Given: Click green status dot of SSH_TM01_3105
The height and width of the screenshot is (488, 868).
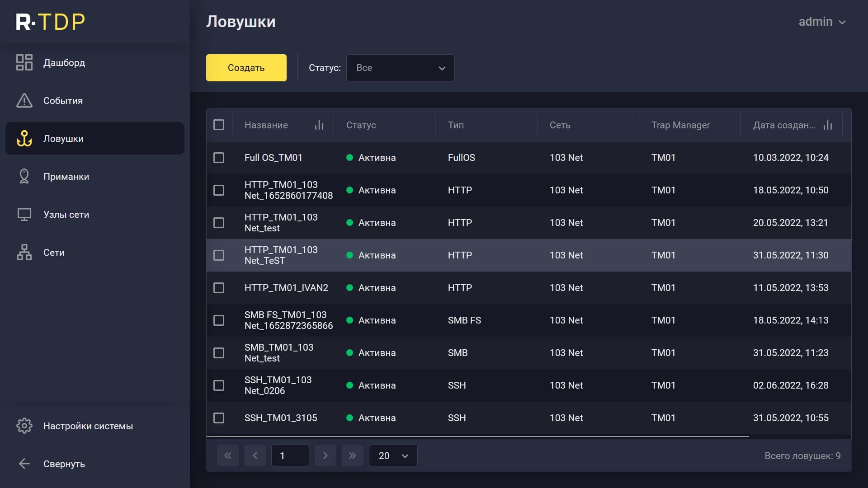Looking at the screenshot, I should (x=349, y=418).
